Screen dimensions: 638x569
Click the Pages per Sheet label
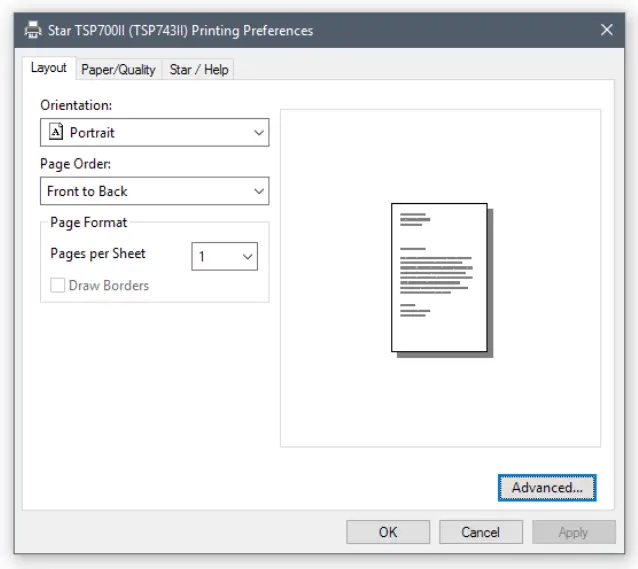[98, 254]
